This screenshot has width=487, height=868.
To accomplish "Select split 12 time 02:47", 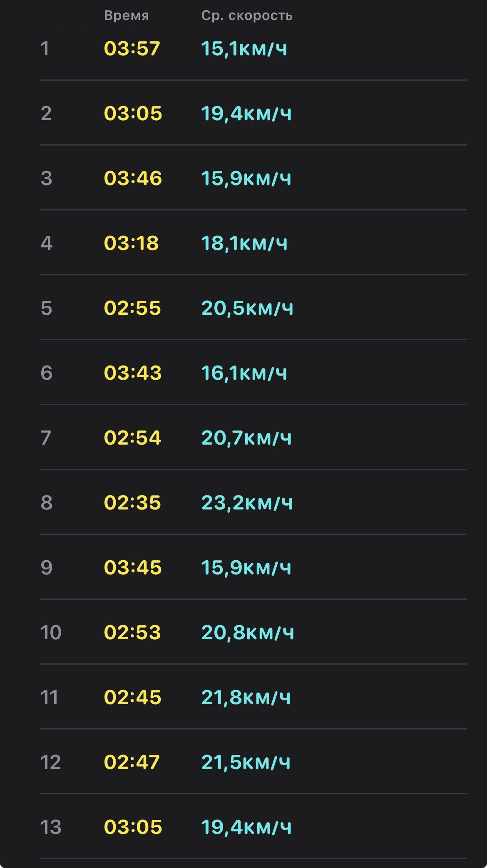I will (x=132, y=762).
